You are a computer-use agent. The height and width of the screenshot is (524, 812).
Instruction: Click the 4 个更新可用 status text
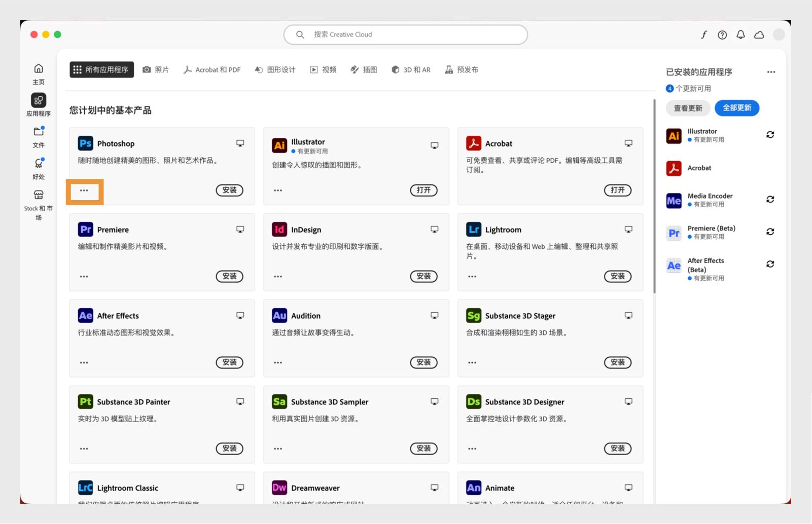(x=689, y=89)
